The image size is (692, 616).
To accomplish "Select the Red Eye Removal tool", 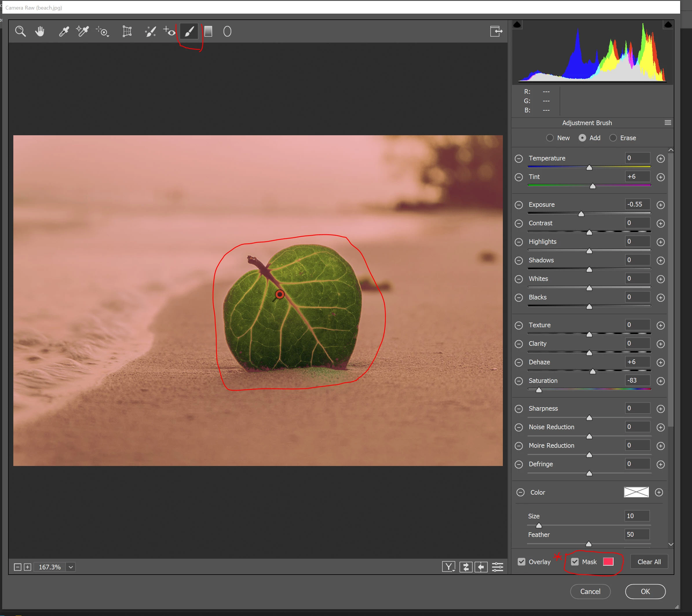I will tap(169, 32).
